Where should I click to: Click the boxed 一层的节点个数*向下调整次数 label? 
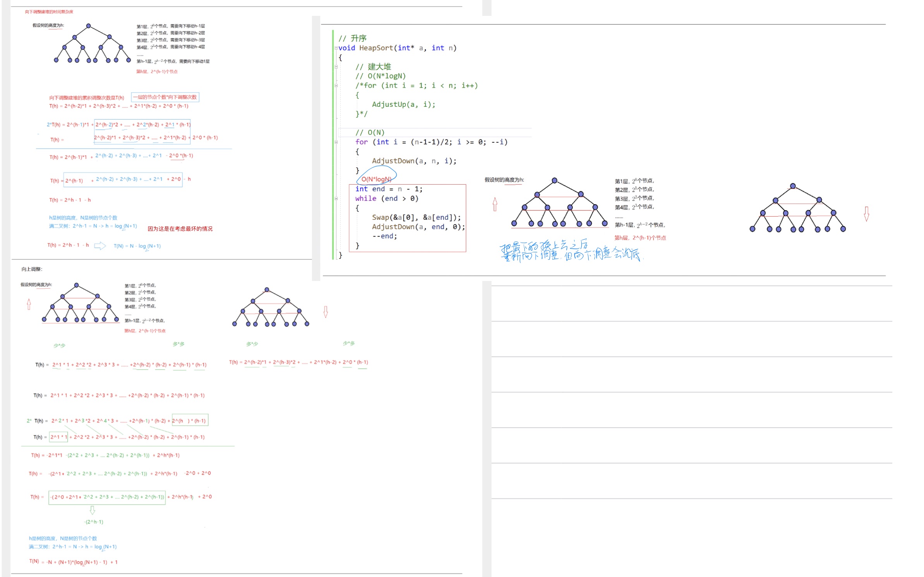(x=165, y=97)
